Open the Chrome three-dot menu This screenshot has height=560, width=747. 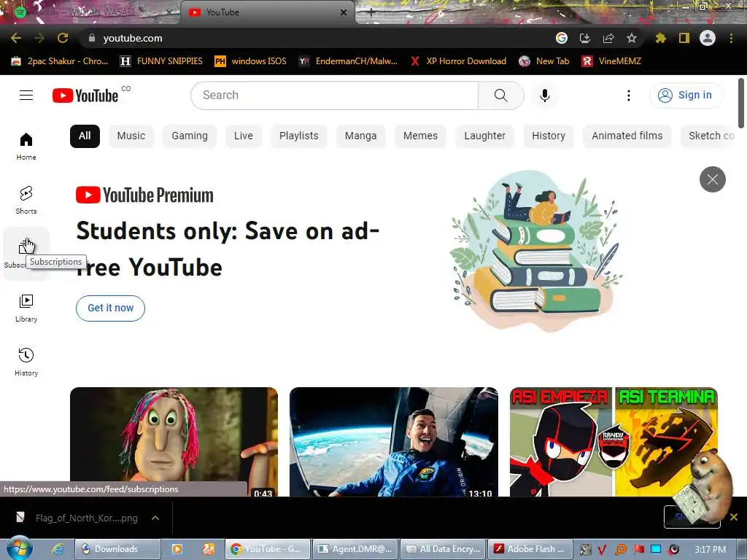pyautogui.click(x=731, y=38)
